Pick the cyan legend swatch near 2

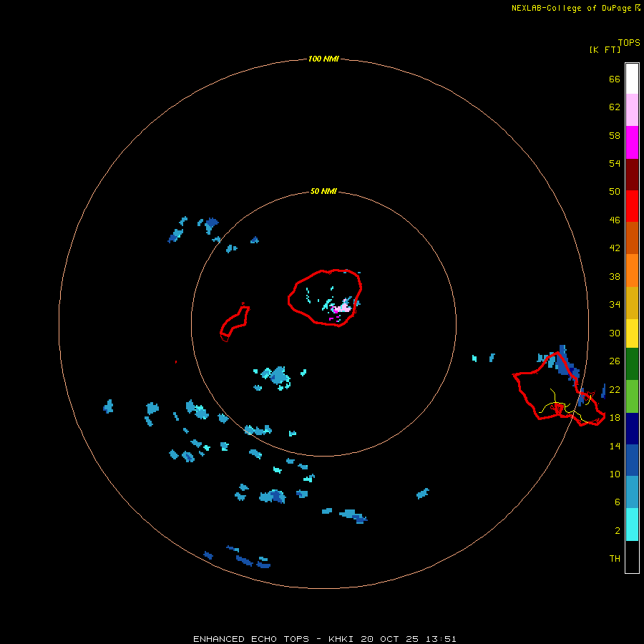tap(632, 525)
